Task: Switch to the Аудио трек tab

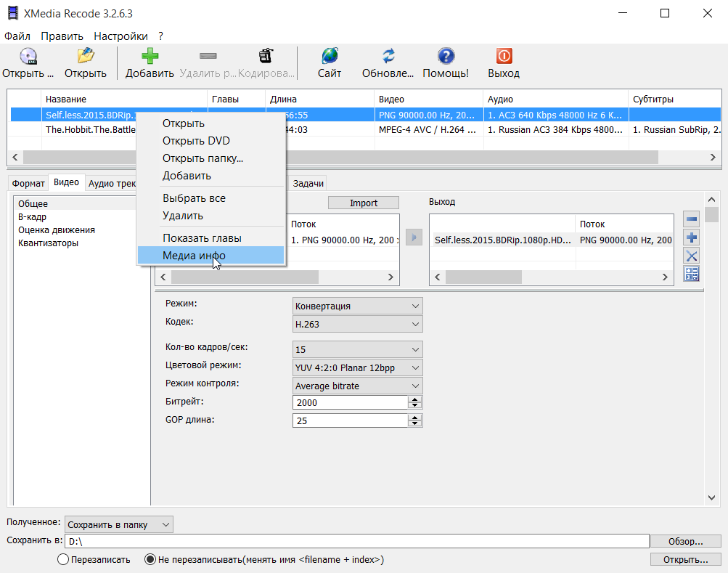Action: pos(111,183)
